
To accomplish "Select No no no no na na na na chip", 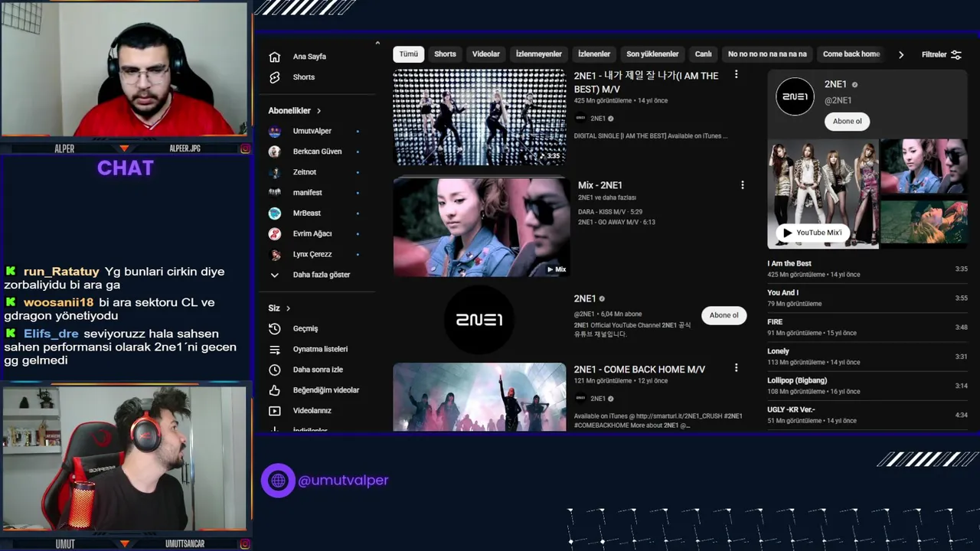I will [767, 54].
